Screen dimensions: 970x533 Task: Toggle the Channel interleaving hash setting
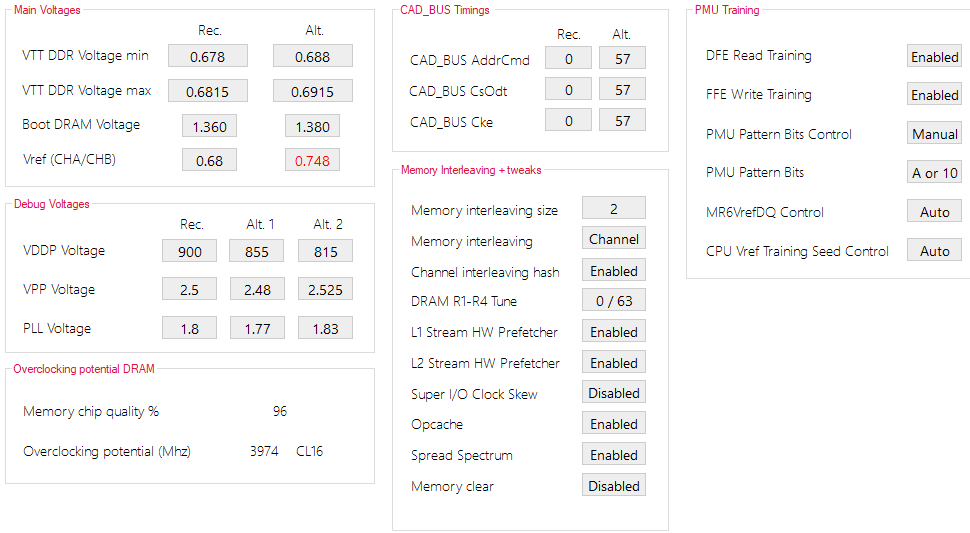(614, 271)
